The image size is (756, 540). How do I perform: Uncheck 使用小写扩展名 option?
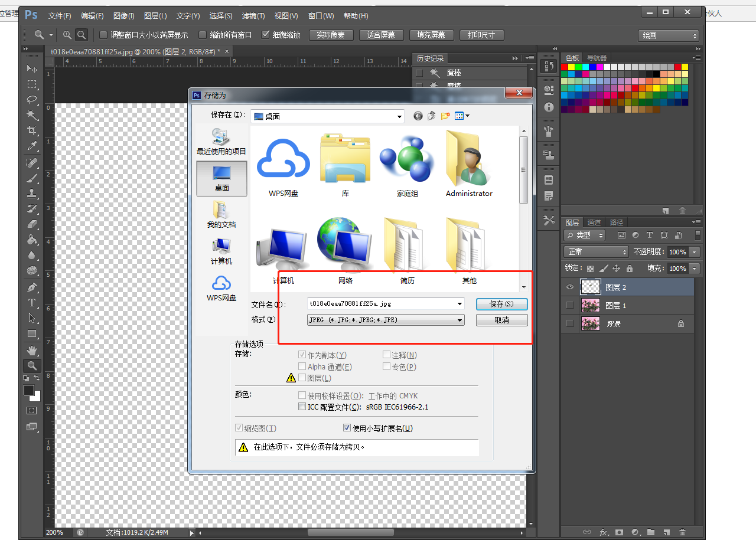coord(347,428)
